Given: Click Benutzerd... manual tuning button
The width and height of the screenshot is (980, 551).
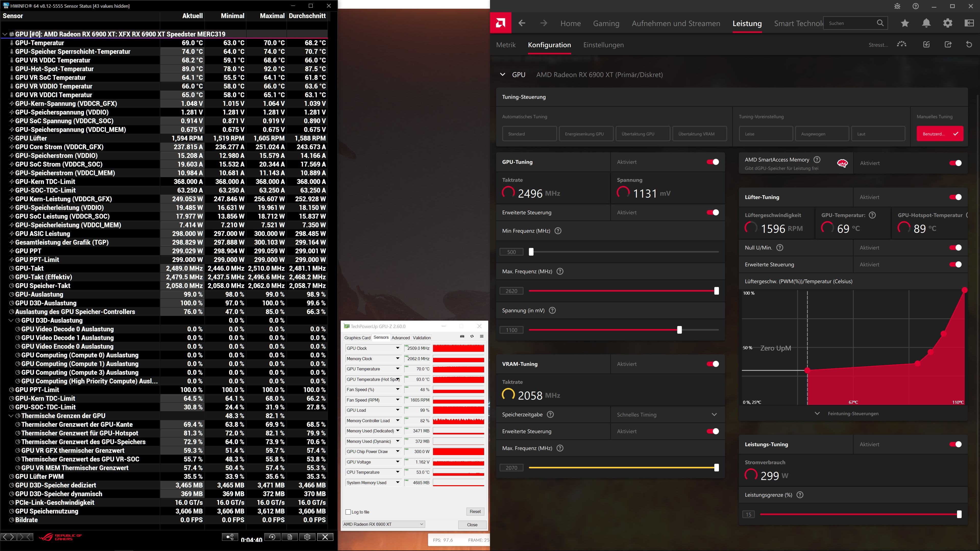Looking at the screenshot, I should tap(940, 134).
